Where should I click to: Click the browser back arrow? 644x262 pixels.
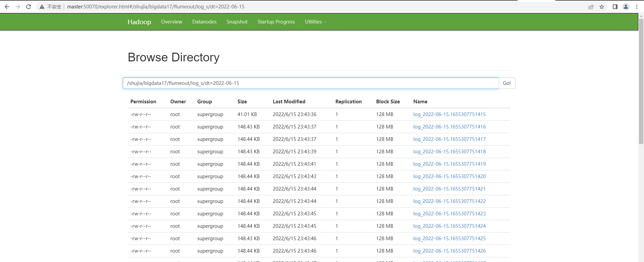click(7, 7)
